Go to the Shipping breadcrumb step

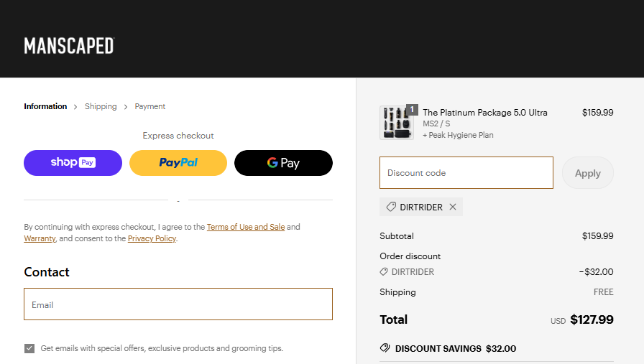coord(101,106)
